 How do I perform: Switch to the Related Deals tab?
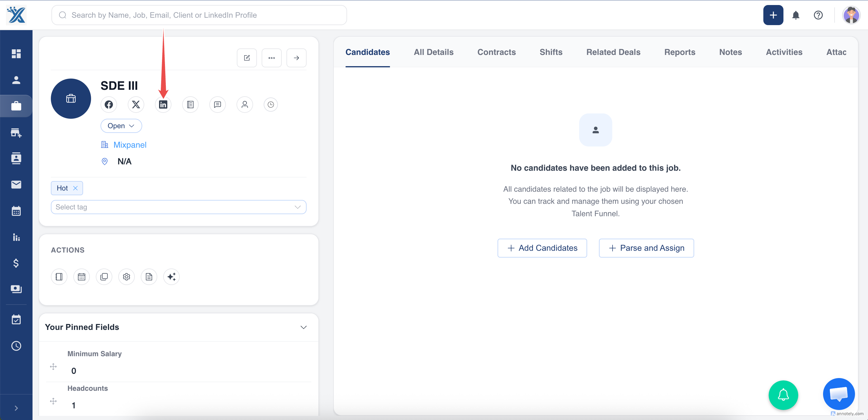pos(613,52)
